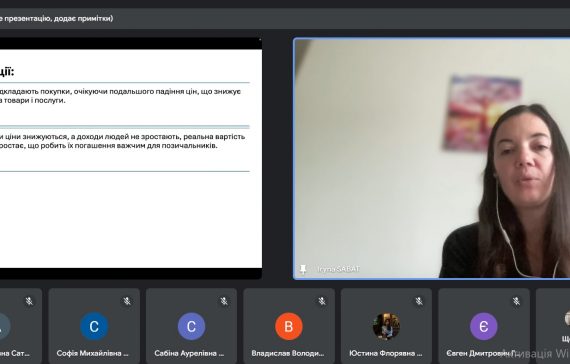The width and height of the screenshot is (570, 364).
Task: Click the Сабіна Аурелівна name label
Action: pyautogui.click(x=189, y=353)
